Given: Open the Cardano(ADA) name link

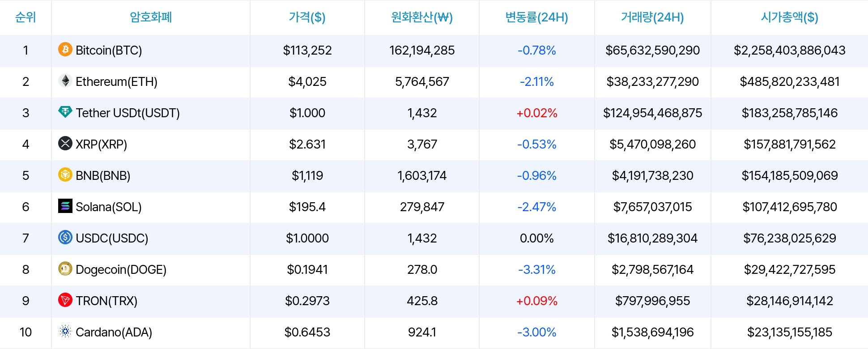Looking at the screenshot, I should coord(114,332).
